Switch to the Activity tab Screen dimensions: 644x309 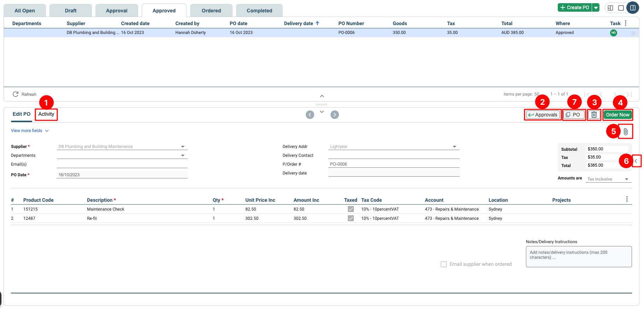pos(46,114)
